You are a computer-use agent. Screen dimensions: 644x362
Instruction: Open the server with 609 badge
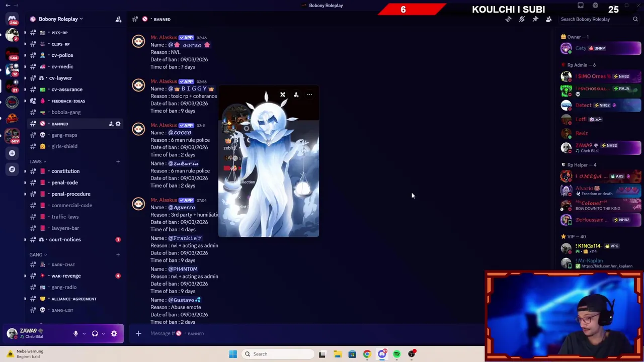(x=12, y=135)
